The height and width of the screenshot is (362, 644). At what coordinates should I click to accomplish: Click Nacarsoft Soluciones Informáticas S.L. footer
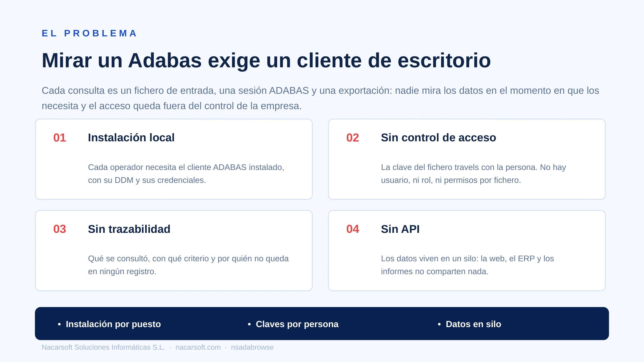click(x=103, y=347)
